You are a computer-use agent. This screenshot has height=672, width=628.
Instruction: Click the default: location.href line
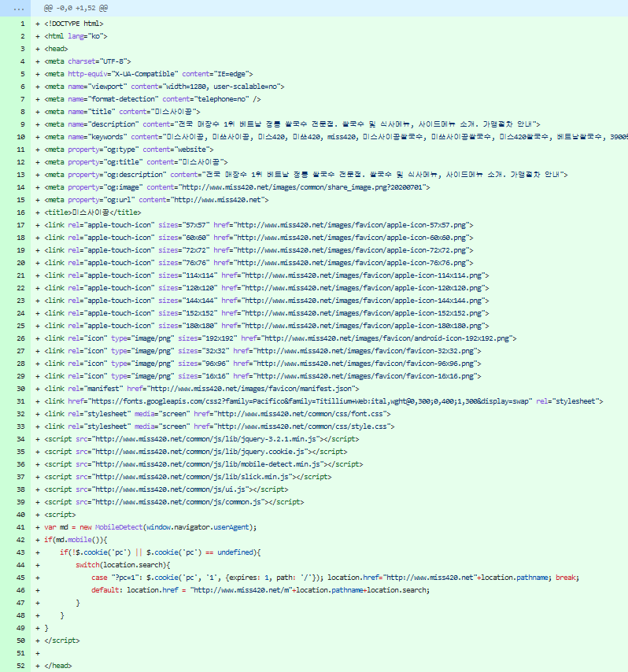pos(260,591)
